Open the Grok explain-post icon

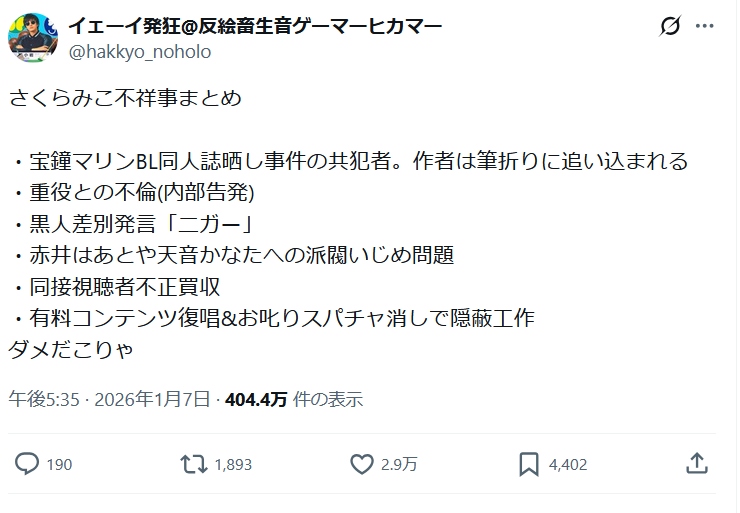[670, 27]
